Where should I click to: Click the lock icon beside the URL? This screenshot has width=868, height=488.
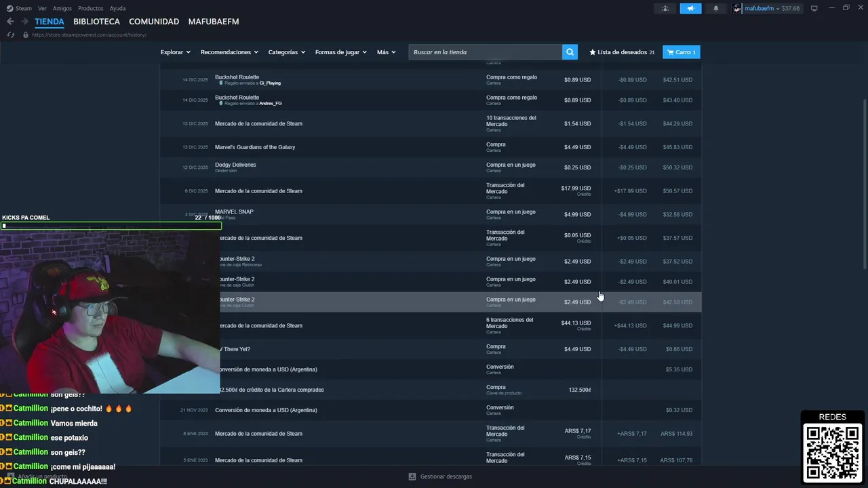26,35
